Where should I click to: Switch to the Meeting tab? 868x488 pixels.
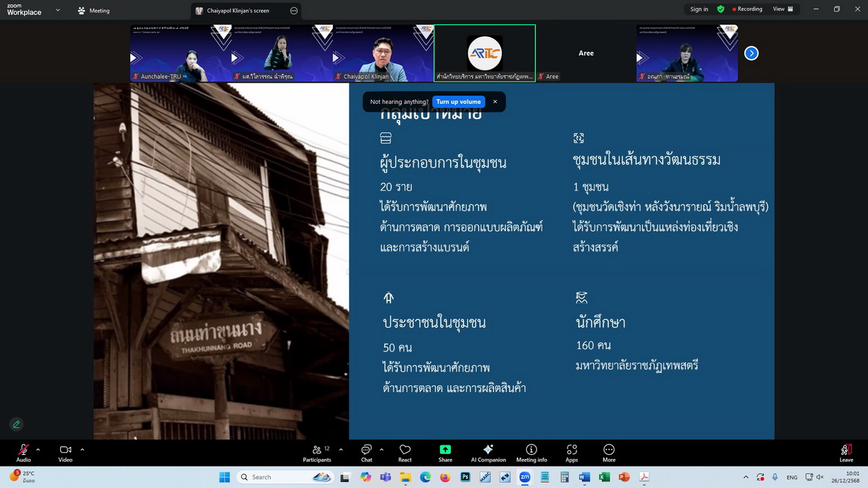[94, 11]
